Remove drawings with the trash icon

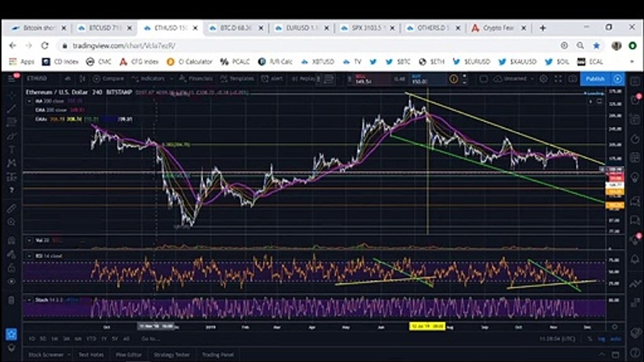coord(12,300)
